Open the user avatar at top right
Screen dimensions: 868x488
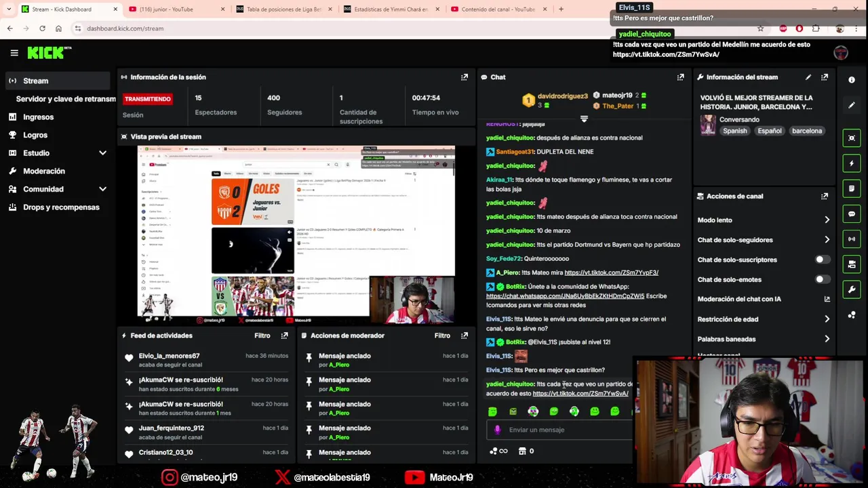841,53
